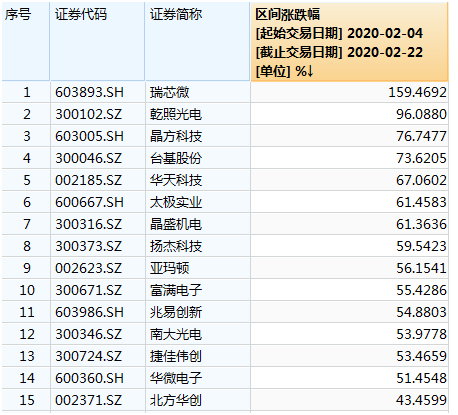Select the 华天科技 cell
This screenshot has width=458, height=415.
tap(197, 180)
